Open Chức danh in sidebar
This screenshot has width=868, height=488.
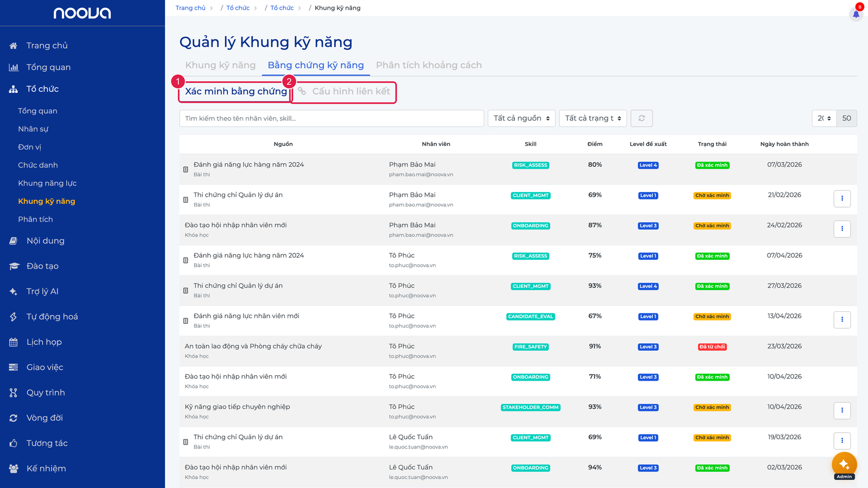pos(38,165)
